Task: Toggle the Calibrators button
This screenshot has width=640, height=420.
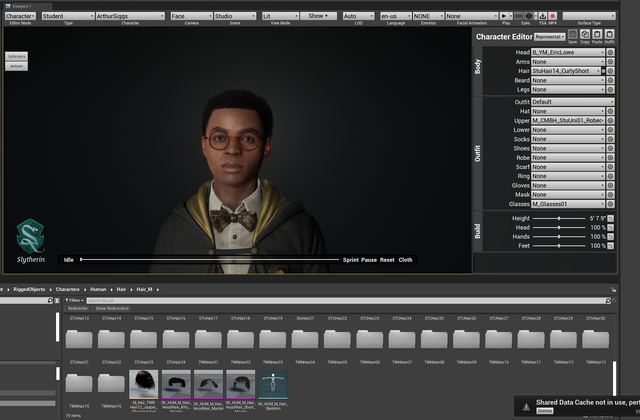Action: 16,56
